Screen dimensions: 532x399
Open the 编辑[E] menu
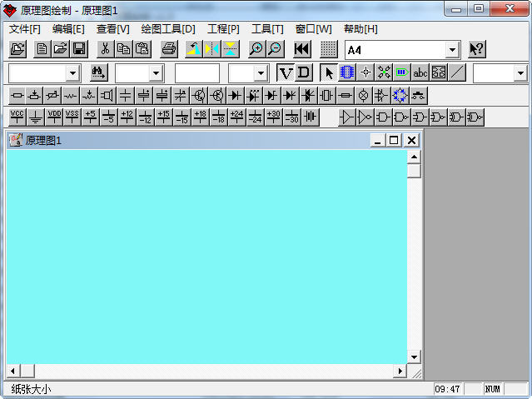point(68,29)
